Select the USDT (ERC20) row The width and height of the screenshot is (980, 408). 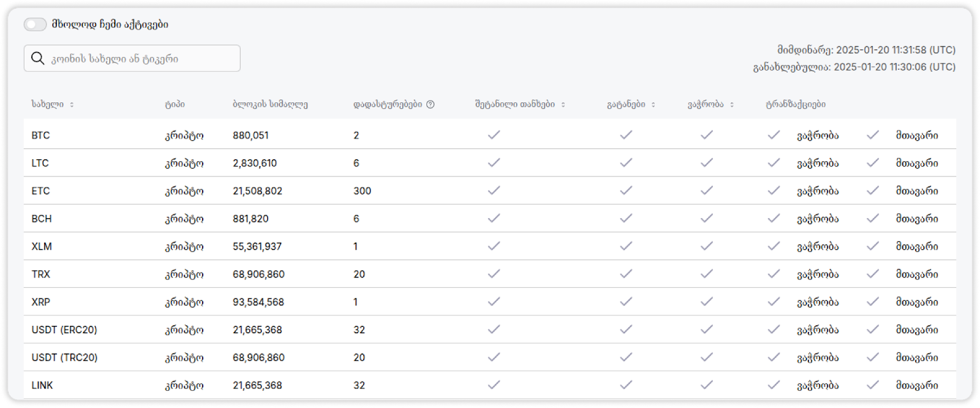click(490, 330)
